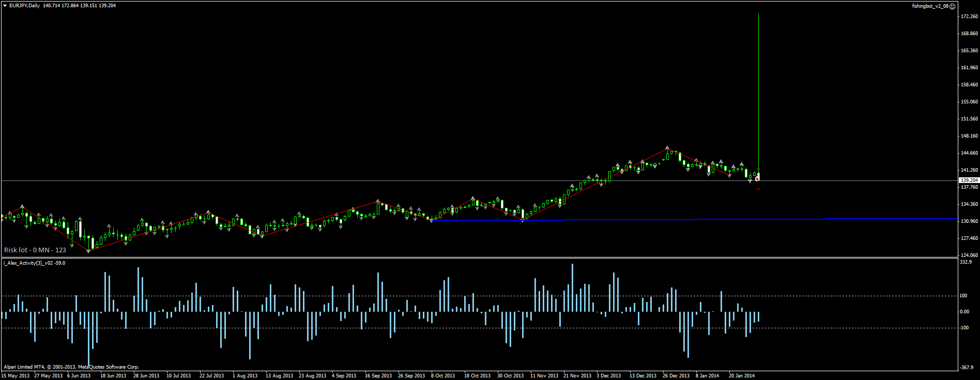Screen dimensions: 980x380
Task: Click the 6 Jun 2013 date label
Action: [x=79, y=376]
